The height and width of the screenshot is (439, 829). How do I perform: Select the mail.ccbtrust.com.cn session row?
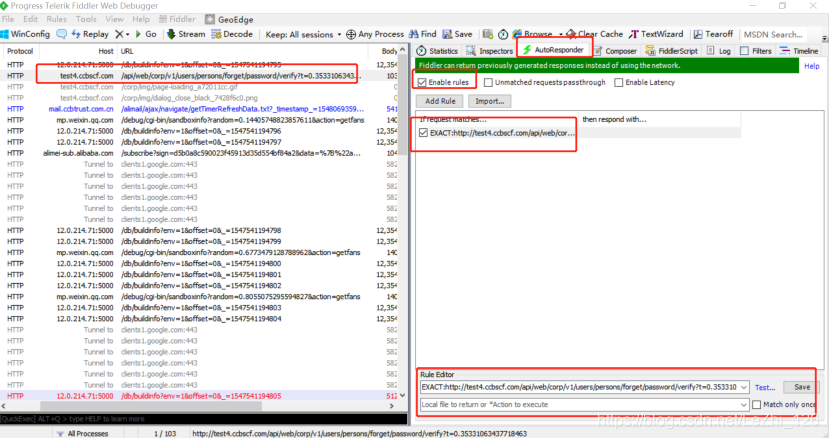click(200, 109)
